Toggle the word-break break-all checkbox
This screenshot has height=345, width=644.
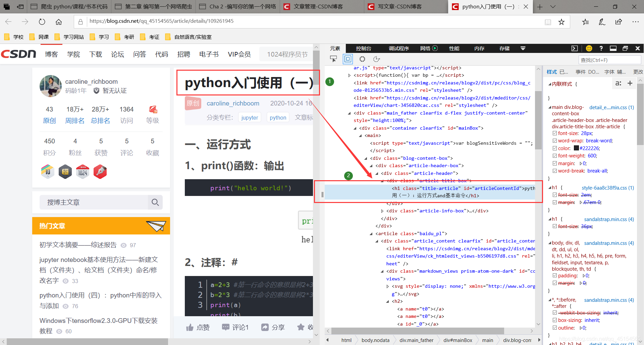click(555, 171)
